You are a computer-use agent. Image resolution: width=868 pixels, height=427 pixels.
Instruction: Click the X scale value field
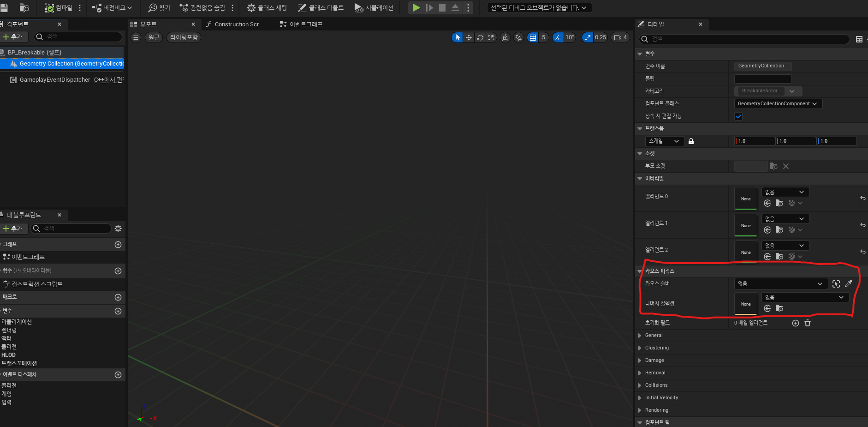click(755, 141)
